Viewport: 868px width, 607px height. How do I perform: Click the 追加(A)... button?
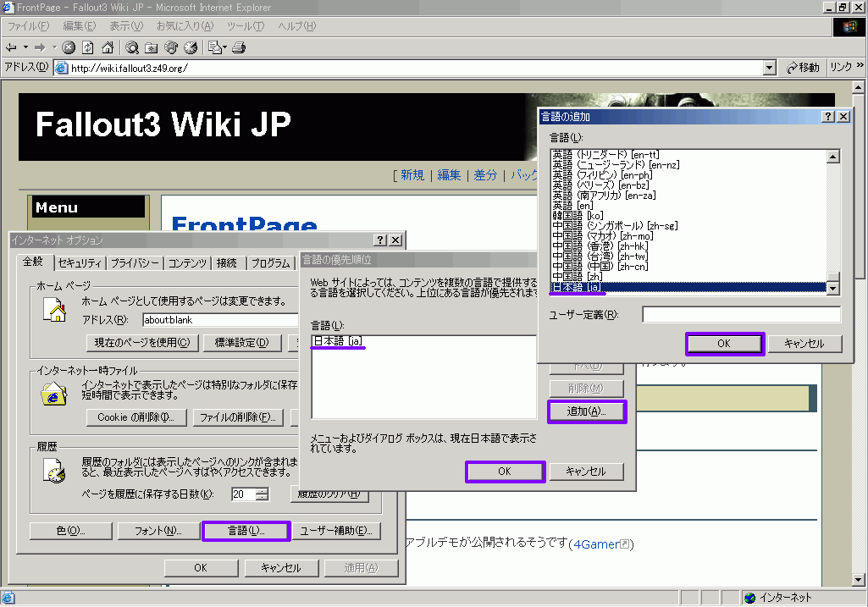click(x=588, y=411)
